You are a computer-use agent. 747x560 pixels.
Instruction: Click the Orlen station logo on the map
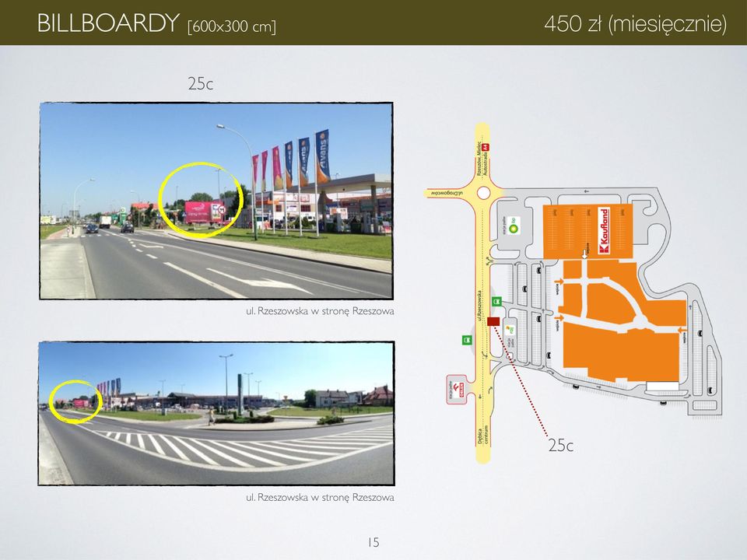(459, 389)
